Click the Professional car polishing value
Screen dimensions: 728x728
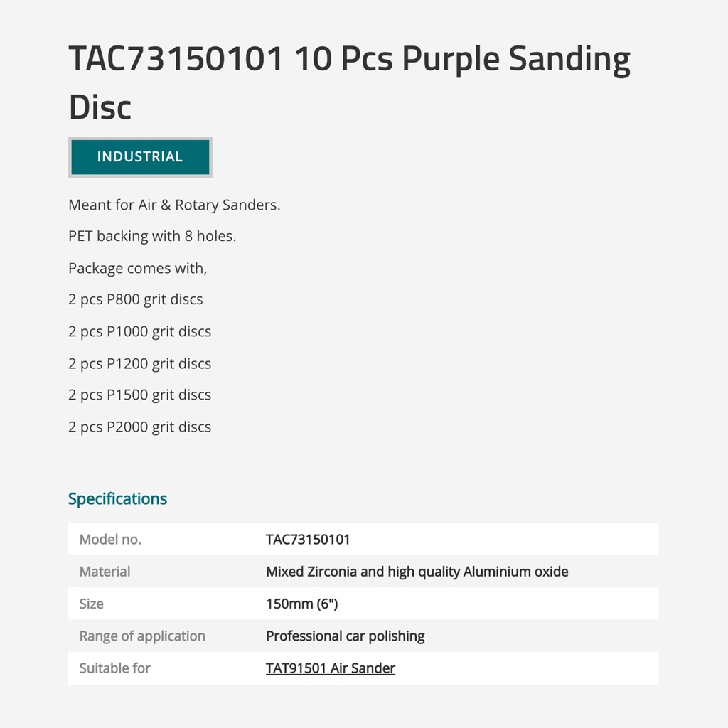coord(345,636)
